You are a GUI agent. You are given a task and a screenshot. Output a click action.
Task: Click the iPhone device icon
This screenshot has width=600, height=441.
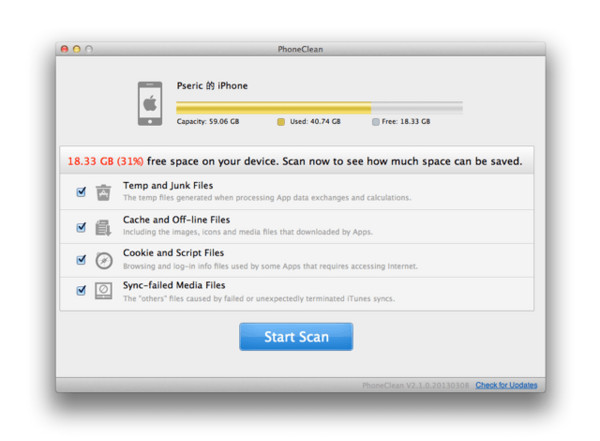149,102
